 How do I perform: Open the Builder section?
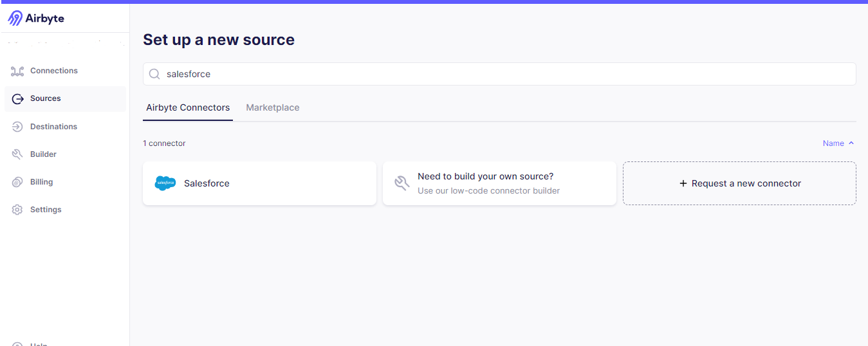click(65, 154)
